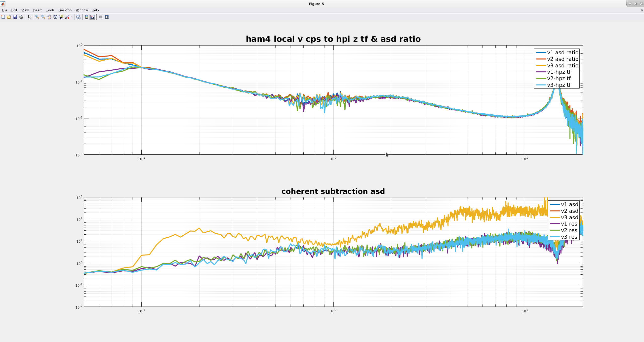Viewport: 644px width, 342px height.
Task: Click the green v2-hpz tf legend line
Action: pyautogui.click(x=541, y=78)
